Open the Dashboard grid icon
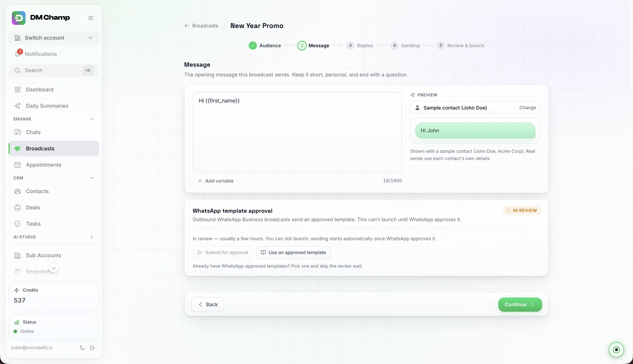This screenshot has height=364, width=633. [x=17, y=90]
